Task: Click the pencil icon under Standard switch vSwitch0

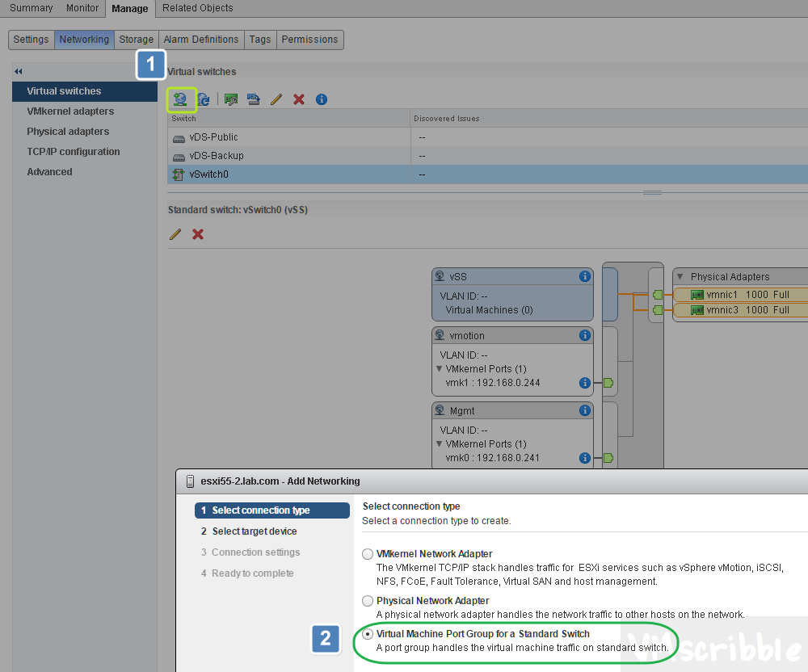Action: [x=175, y=234]
